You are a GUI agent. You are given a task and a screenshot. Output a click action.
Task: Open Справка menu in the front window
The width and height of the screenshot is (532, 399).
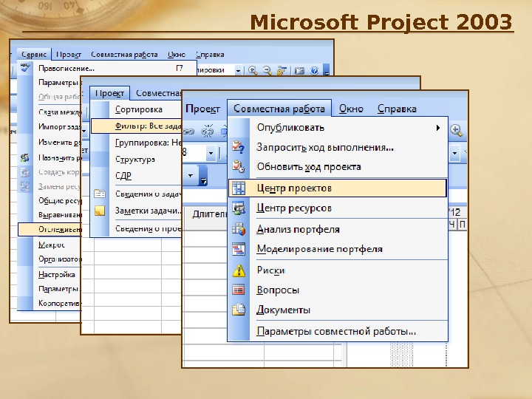coord(397,109)
